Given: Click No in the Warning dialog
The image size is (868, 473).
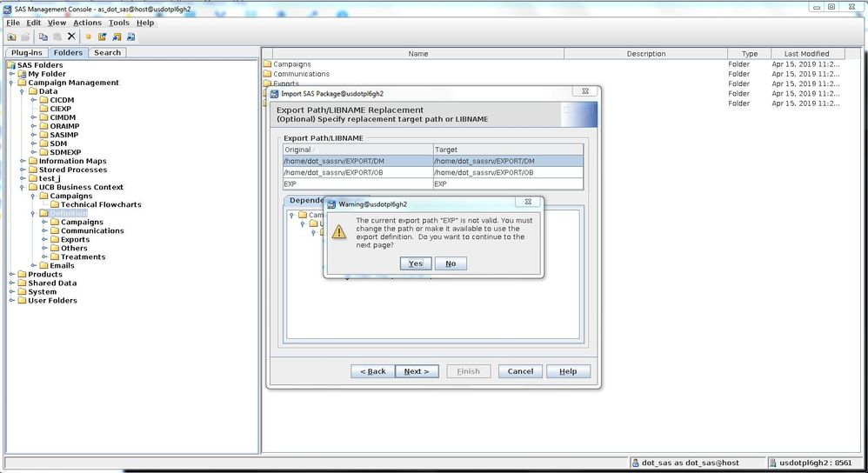Looking at the screenshot, I should click(451, 263).
